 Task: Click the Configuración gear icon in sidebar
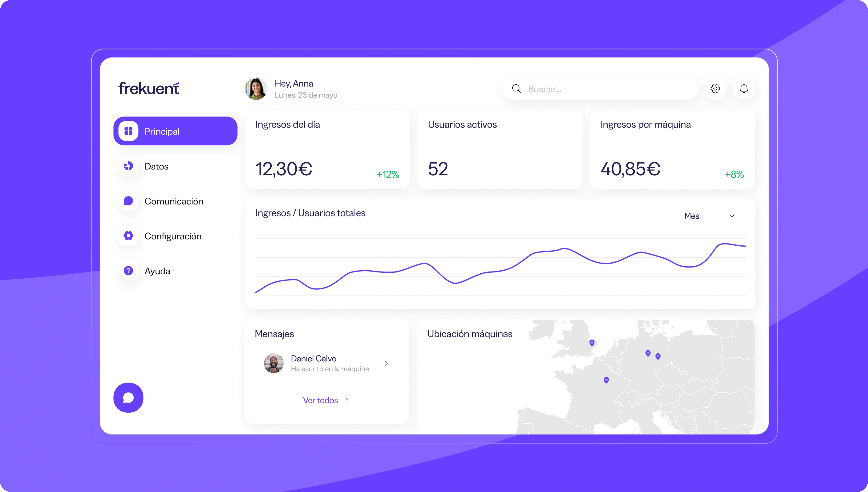(128, 236)
